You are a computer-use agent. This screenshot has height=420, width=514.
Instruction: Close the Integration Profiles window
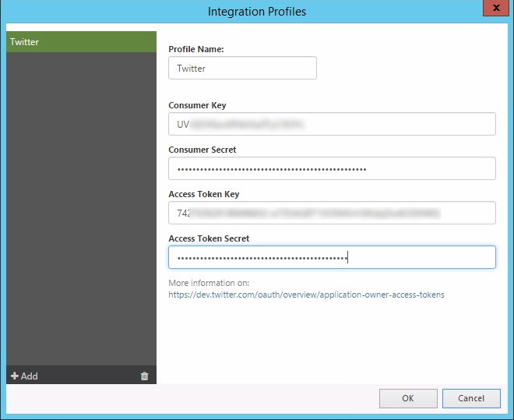[496, 8]
